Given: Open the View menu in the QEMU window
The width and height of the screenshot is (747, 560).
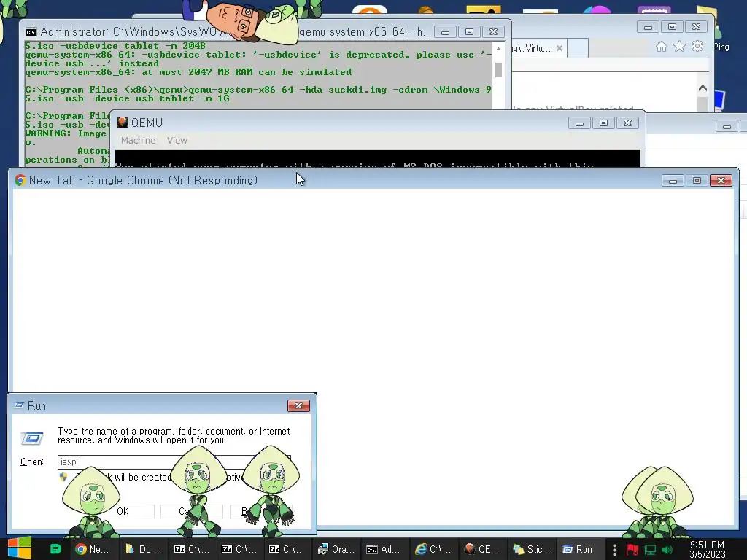Looking at the screenshot, I should coord(177,141).
